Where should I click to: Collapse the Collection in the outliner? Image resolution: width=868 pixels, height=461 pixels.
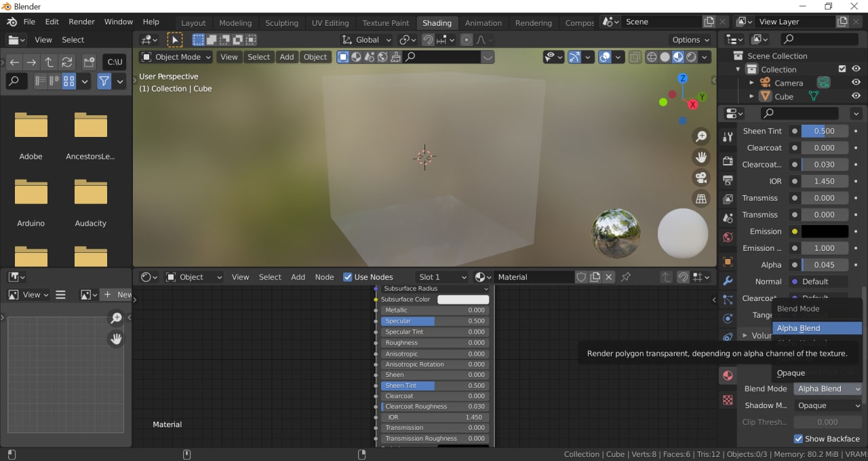tap(738, 69)
